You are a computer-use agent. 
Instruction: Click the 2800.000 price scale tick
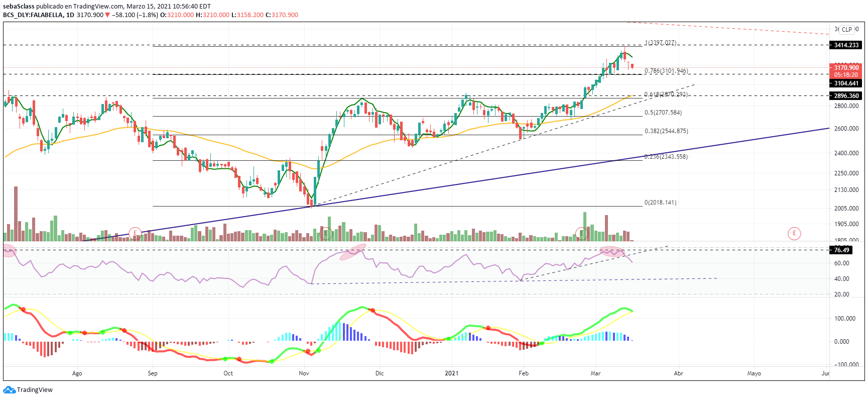(x=846, y=106)
